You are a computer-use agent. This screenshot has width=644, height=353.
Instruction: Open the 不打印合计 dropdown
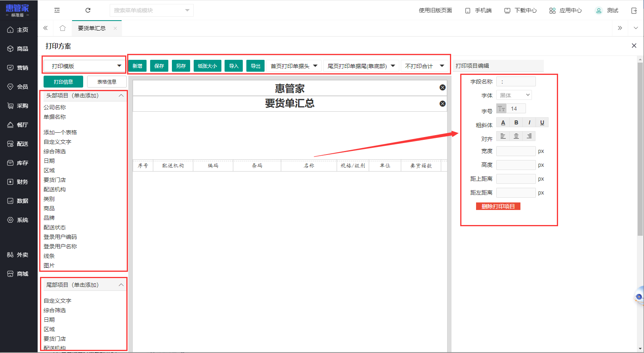425,66
